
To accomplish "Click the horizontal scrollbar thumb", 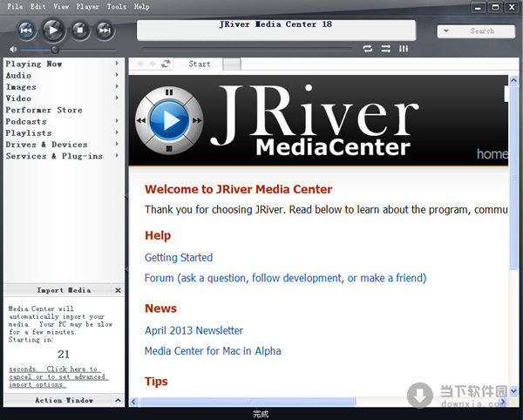I will click(x=248, y=402).
